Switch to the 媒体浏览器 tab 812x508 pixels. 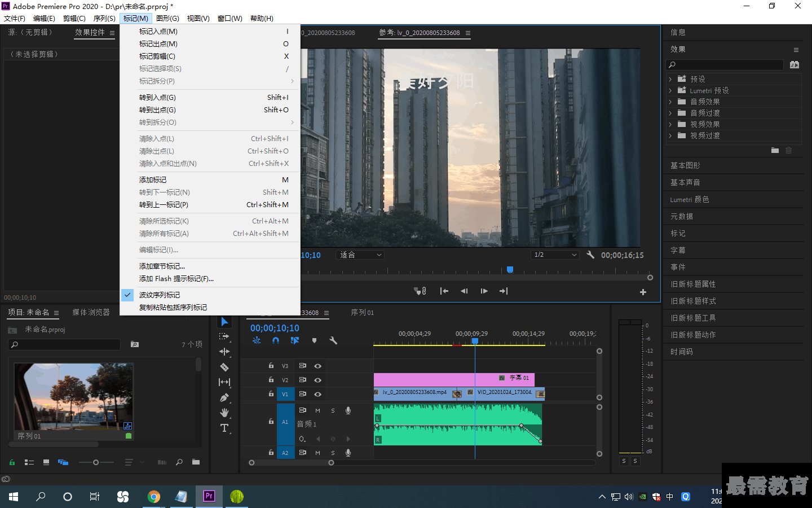91,312
